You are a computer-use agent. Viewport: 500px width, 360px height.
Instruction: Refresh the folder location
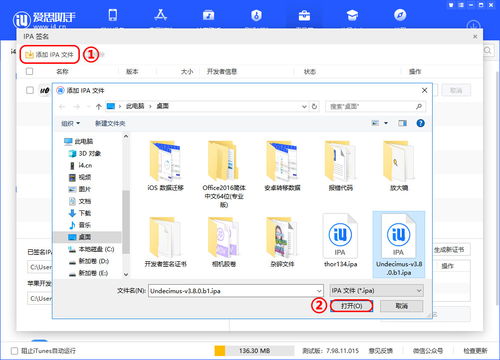click(x=314, y=106)
